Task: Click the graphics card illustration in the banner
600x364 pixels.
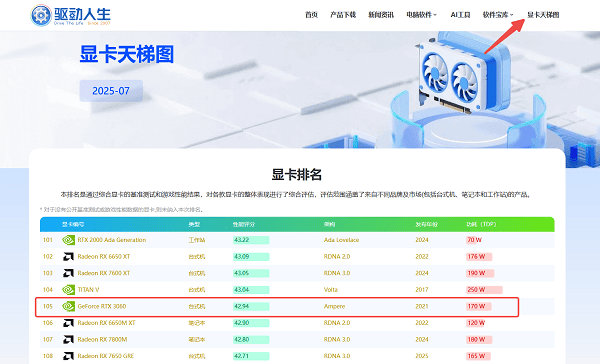Action: tap(464, 73)
